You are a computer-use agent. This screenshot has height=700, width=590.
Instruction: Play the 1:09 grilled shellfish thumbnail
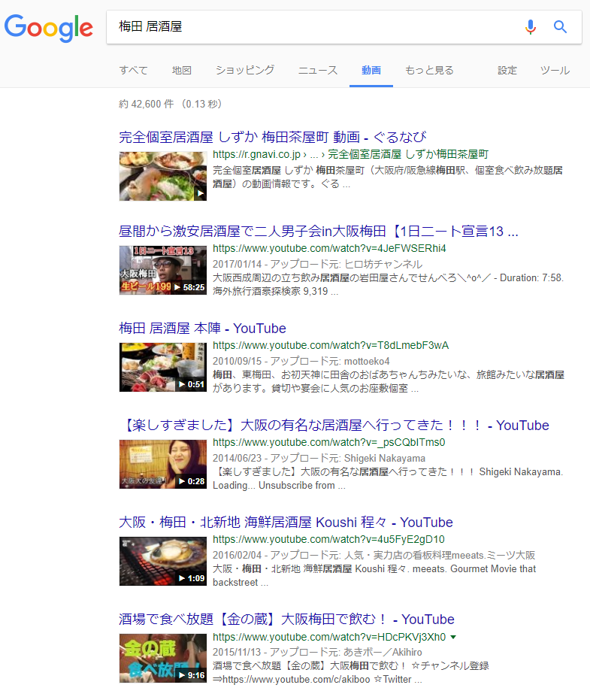point(163,561)
